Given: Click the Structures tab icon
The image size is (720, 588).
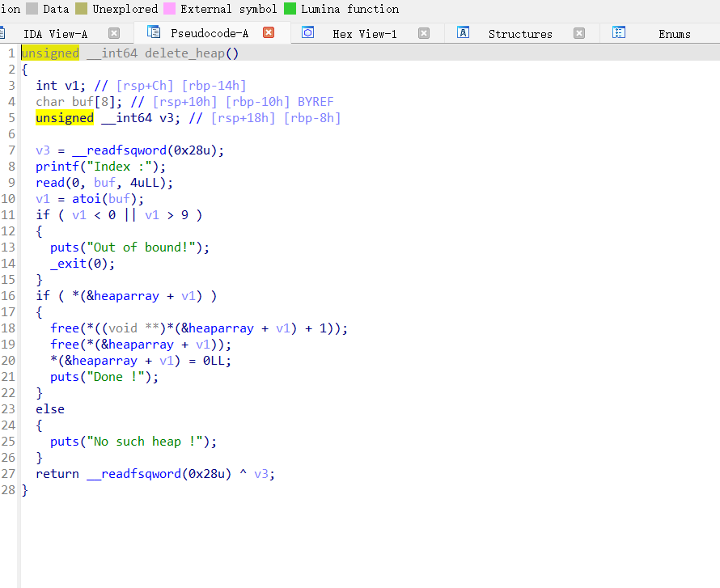Looking at the screenshot, I should (x=463, y=32).
